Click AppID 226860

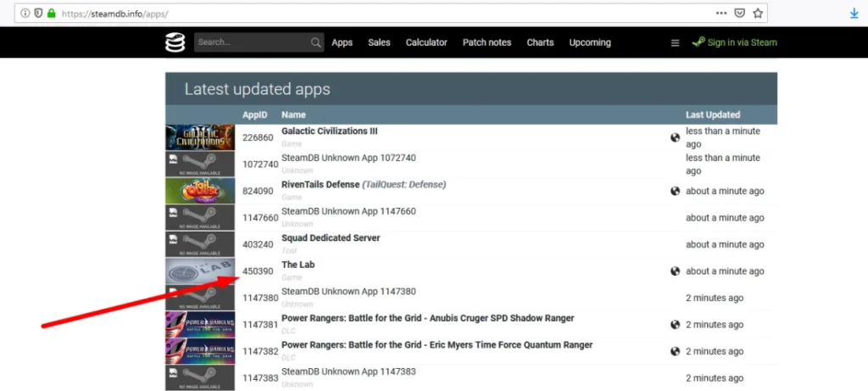coord(258,138)
